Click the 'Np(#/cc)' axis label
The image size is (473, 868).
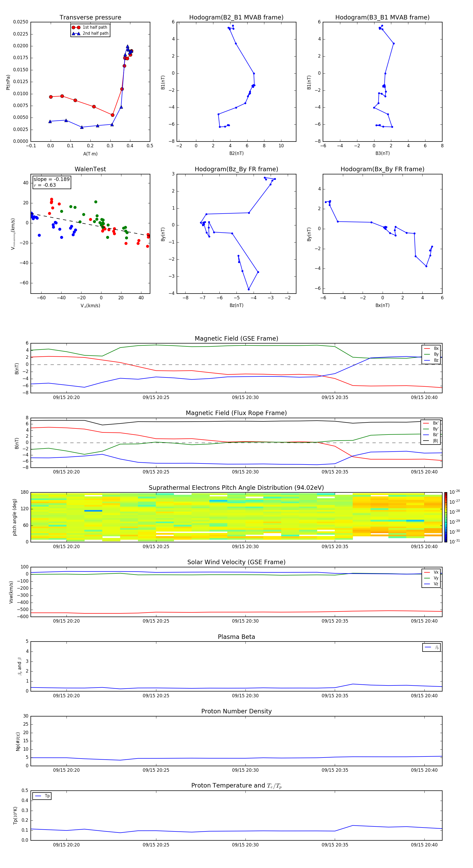[x=18, y=741]
